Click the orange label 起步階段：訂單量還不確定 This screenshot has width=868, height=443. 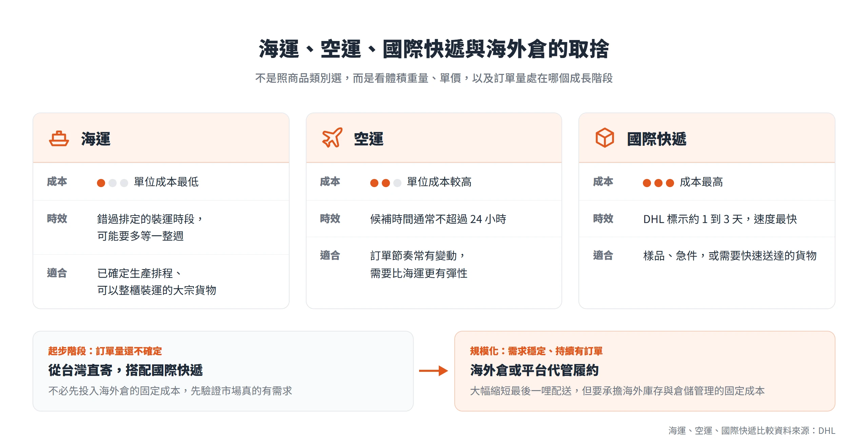coord(105,351)
